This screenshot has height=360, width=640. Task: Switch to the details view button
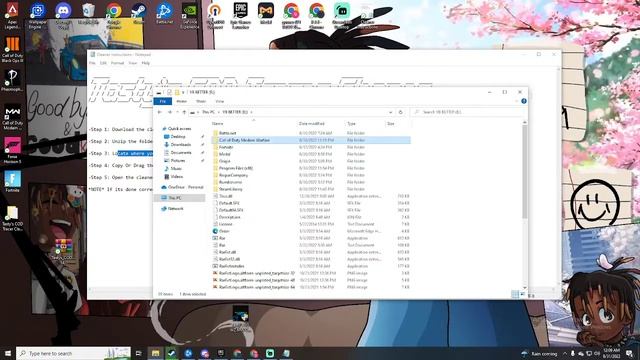(516, 294)
